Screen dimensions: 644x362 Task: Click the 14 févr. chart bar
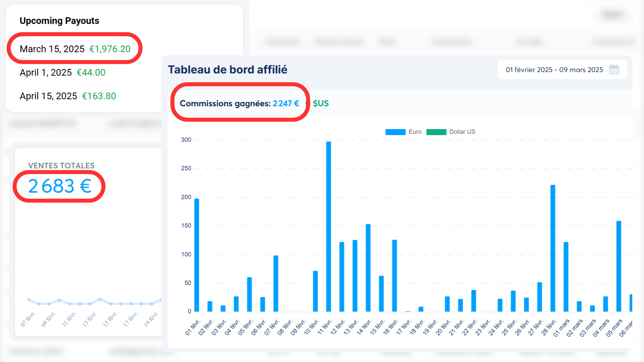pyautogui.click(x=368, y=267)
